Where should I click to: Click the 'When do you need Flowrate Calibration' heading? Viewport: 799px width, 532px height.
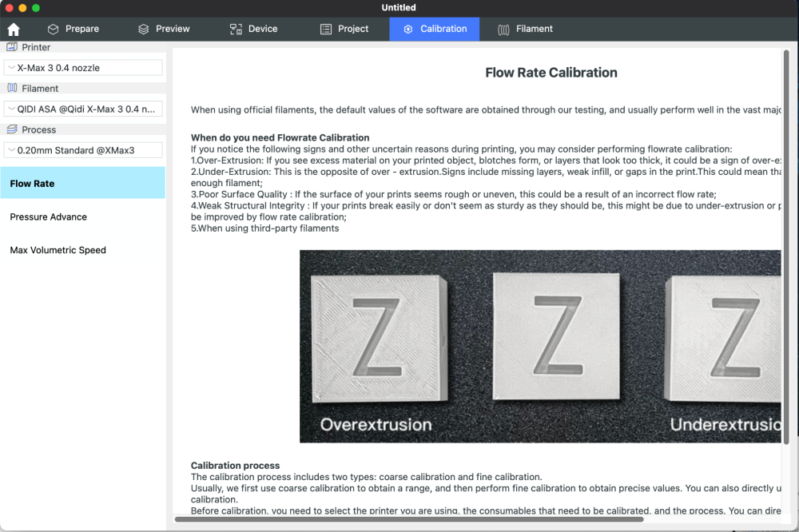[280, 137]
